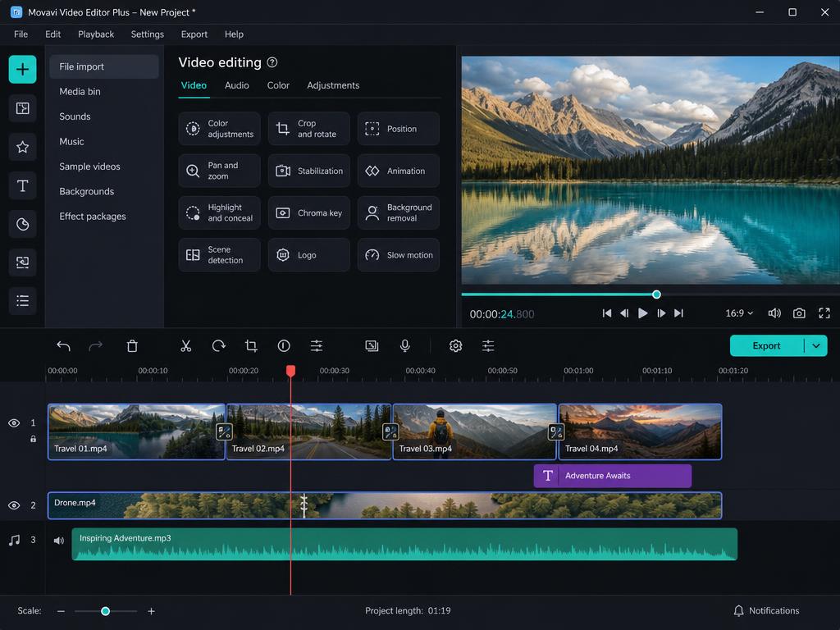Open clip properties sliders icon beside color icon
The height and width of the screenshot is (630, 840).
pyautogui.click(x=317, y=346)
